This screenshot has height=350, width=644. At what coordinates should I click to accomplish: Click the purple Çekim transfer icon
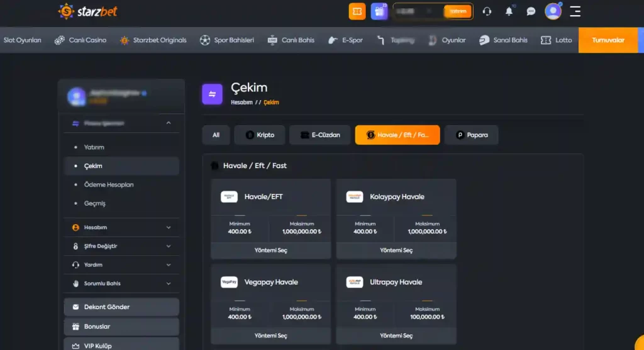click(x=213, y=94)
